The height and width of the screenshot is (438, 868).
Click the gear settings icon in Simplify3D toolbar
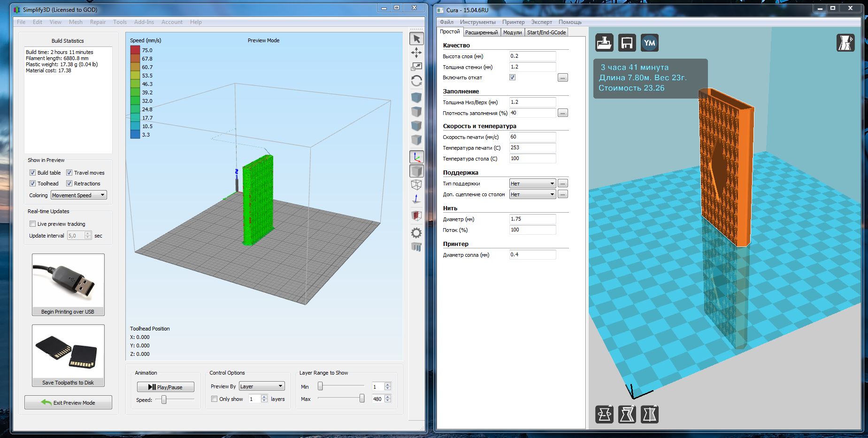click(416, 233)
